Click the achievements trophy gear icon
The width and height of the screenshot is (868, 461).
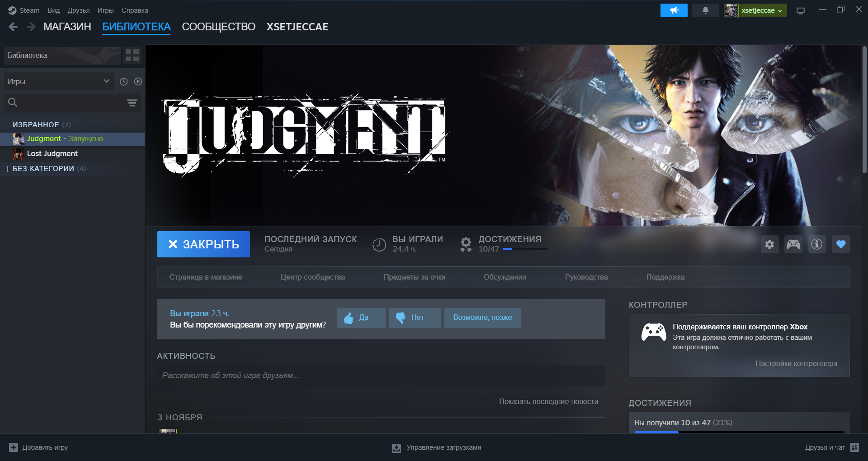point(466,244)
